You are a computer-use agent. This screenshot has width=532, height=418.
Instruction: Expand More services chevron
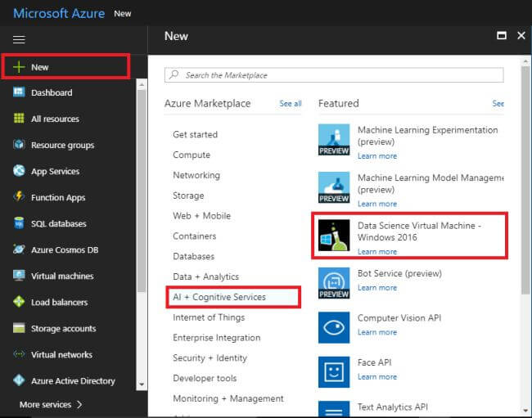pyautogui.click(x=79, y=404)
